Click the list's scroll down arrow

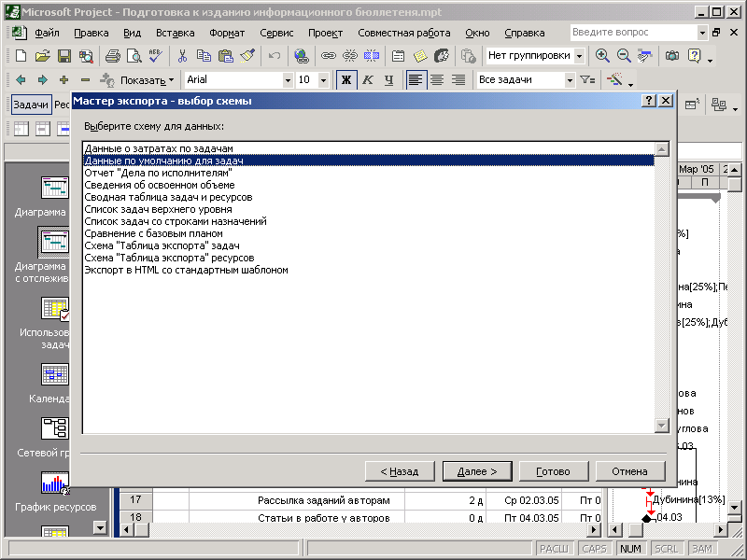[x=661, y=426]
